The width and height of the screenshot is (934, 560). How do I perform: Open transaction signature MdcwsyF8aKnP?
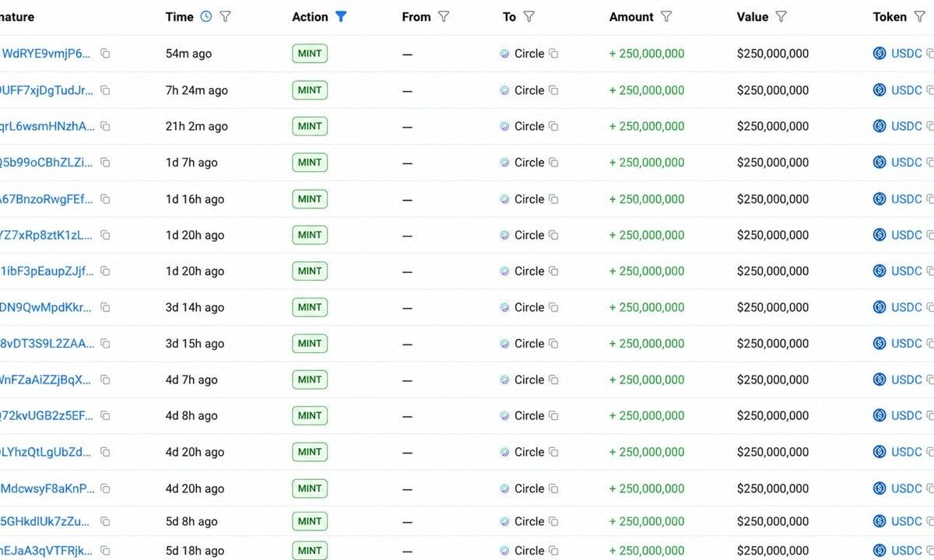click(47, 488)
